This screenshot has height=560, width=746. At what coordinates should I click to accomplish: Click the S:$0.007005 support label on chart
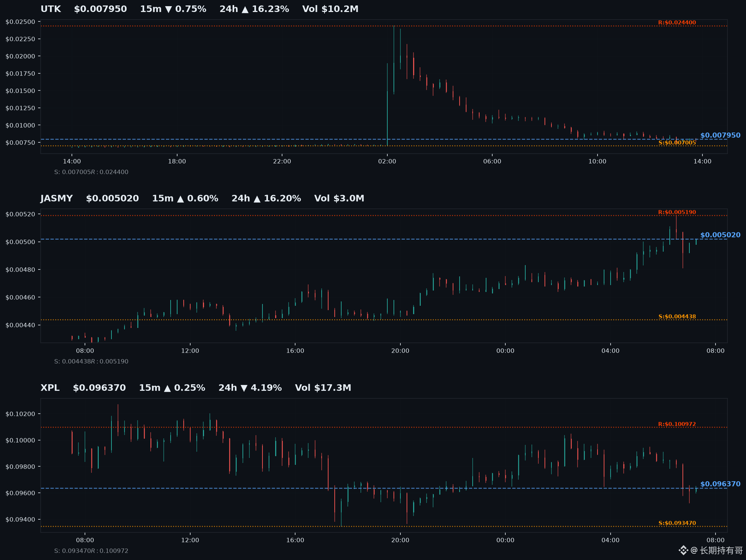tap(677, 143)
